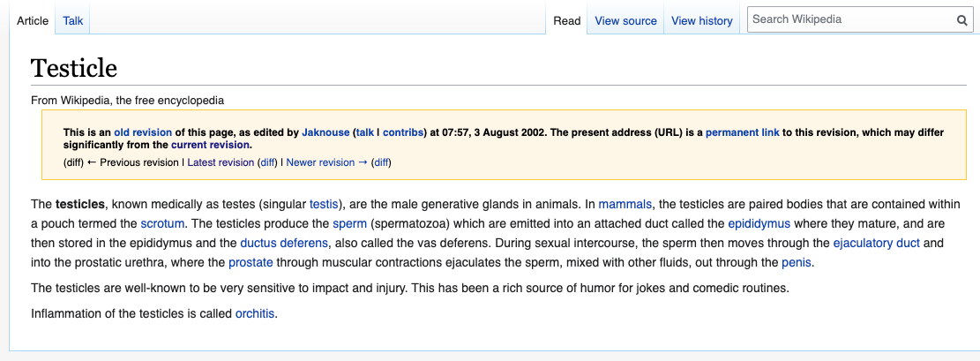Follow the prostate link
980x361 pixels.
pos(251,262)
